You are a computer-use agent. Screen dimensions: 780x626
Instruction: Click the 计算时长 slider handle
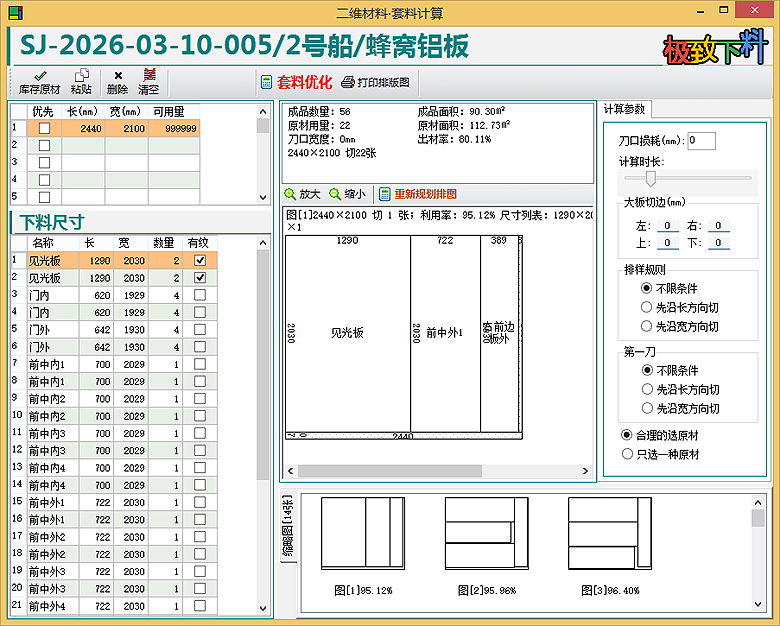click(651, 178)
